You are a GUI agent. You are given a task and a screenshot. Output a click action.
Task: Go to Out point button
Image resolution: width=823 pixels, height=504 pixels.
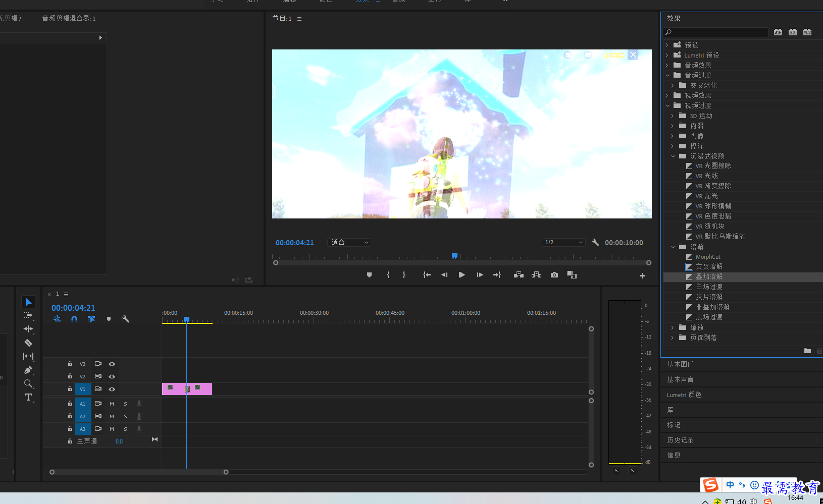[x=497, y=275]
